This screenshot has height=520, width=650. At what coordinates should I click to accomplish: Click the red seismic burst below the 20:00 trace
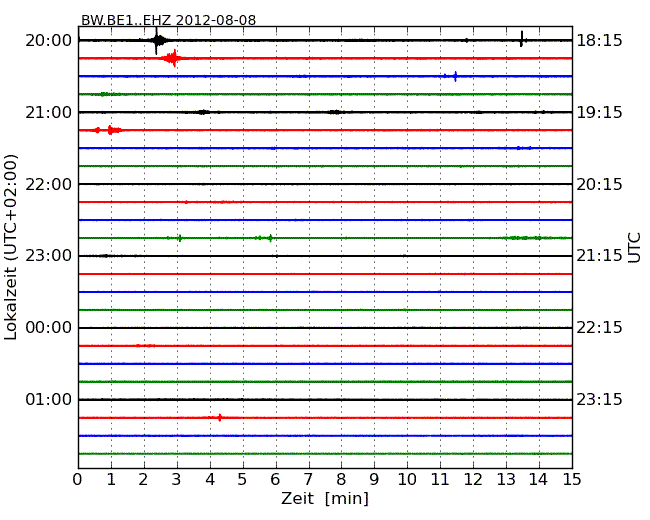(x=173, y=58)
